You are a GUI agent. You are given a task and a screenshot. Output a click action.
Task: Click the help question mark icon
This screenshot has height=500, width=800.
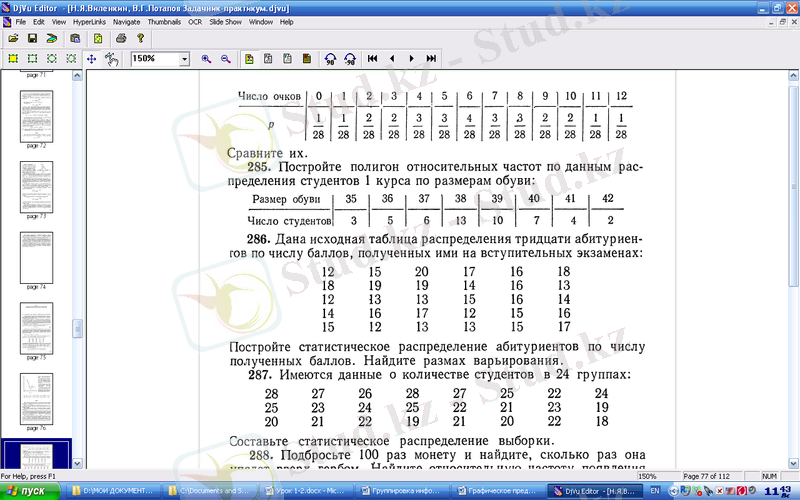(141, 38)
